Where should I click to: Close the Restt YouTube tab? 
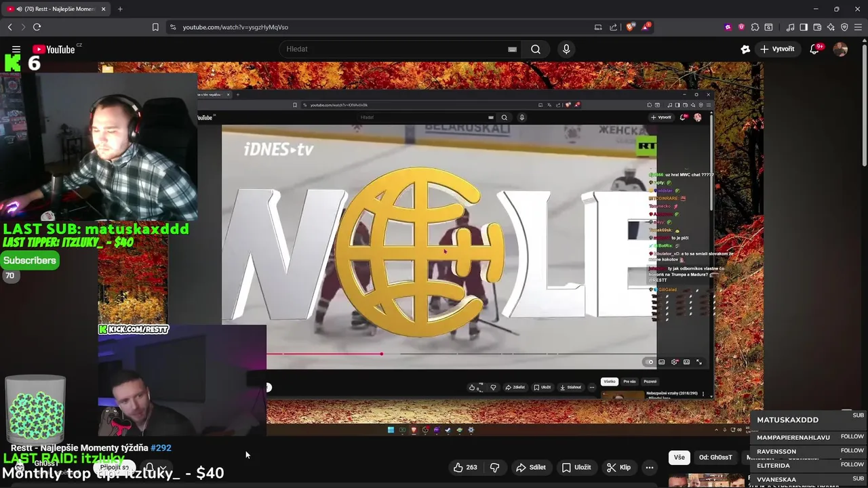[x=104, y=9]
